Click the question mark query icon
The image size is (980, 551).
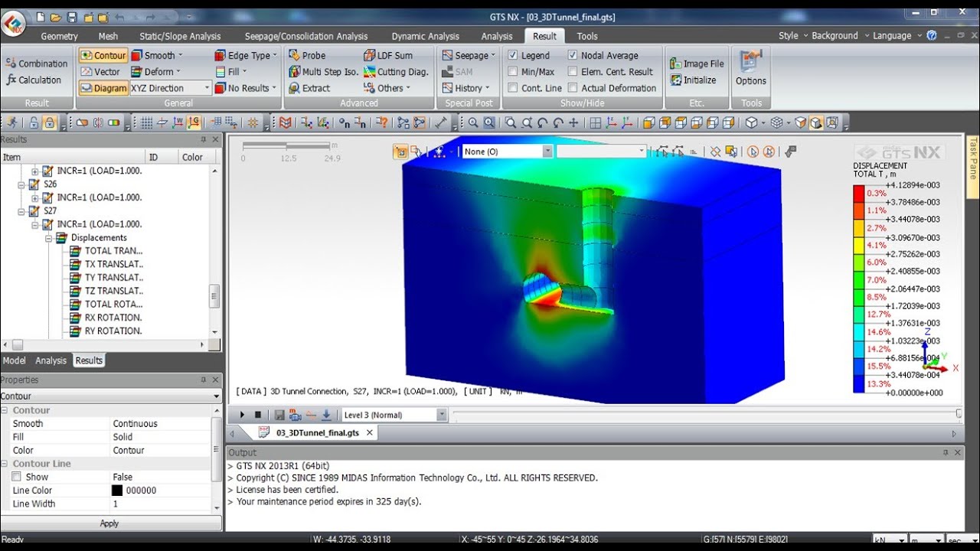(x=382, y=122)
